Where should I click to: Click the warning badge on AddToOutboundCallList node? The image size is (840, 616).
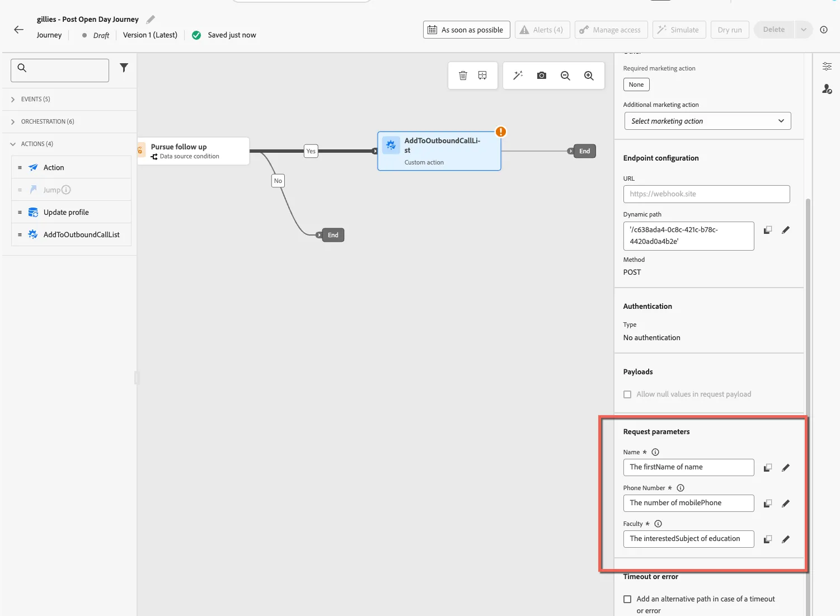[x=501, y=132]
